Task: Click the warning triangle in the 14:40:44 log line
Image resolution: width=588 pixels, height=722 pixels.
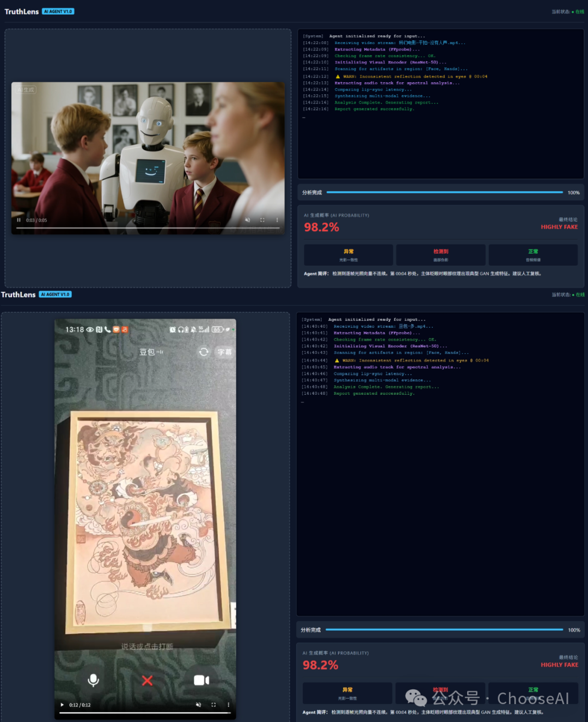Action: [336, 360]
